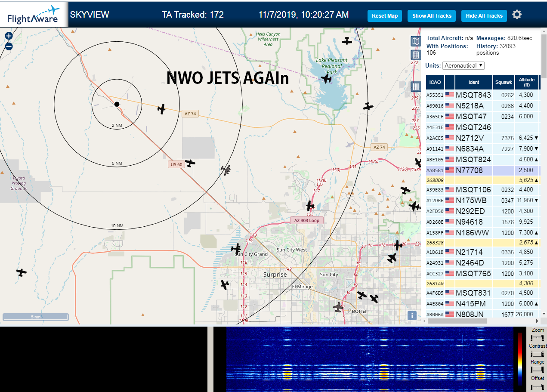Sort table by Ident column header
The width and height of the screenshot is (547, 392).
(474, 82)
